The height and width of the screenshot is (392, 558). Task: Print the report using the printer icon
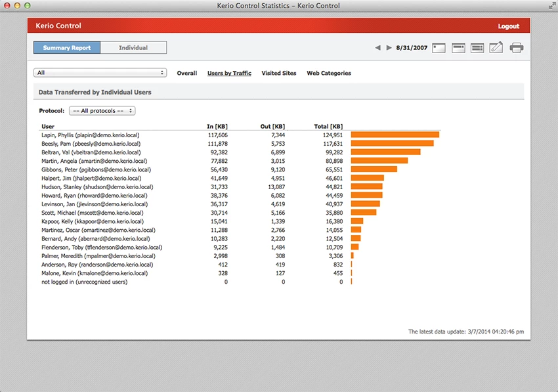tap(517, 48)
